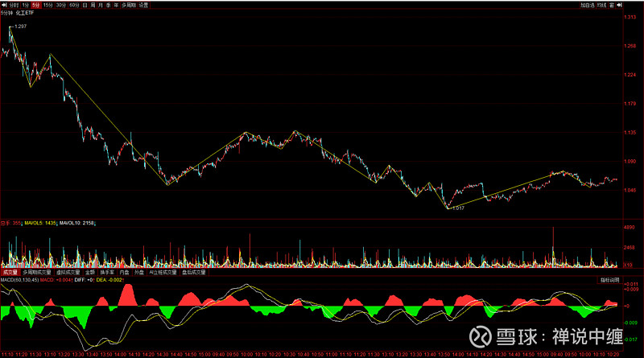Click the MAVOL10: 2158 volume label
Viewport: 644px width, 358px height.
point(77,223)
